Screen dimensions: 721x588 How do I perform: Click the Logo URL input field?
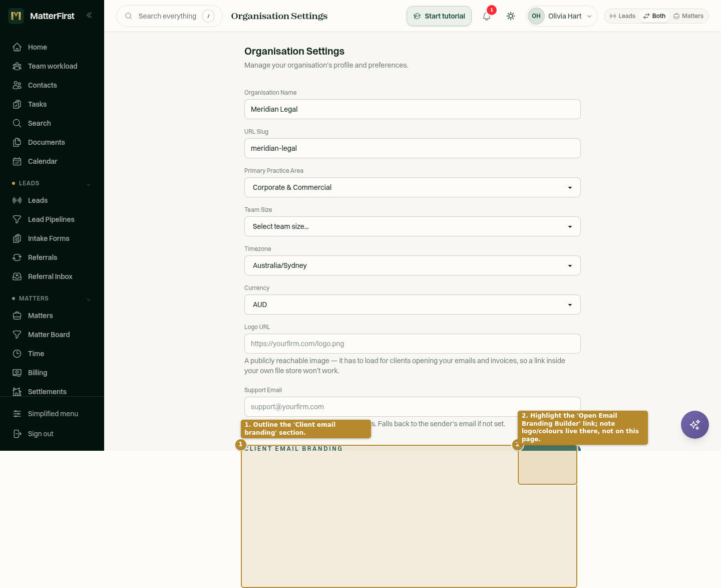(413, 344)
